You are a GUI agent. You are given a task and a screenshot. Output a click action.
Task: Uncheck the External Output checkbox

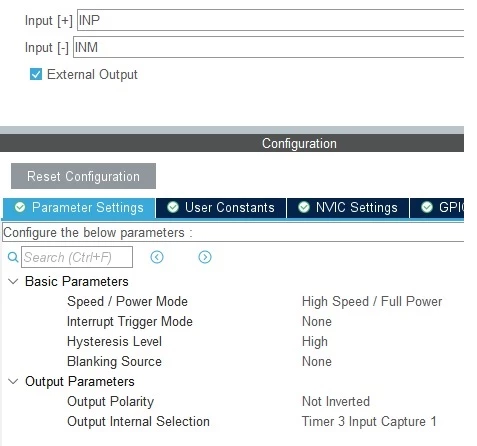click(36, 74)
